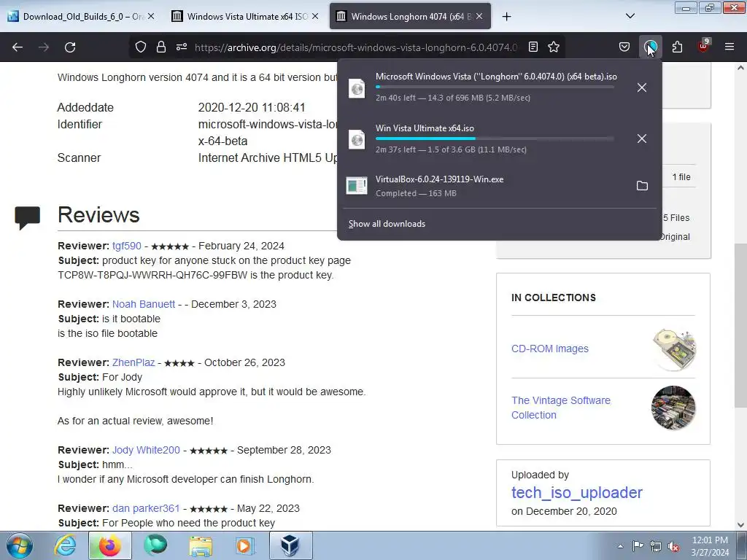Screen dimensions: 747x560
Task: Open the tracking protection shield icon
Action: coord(141,47)
